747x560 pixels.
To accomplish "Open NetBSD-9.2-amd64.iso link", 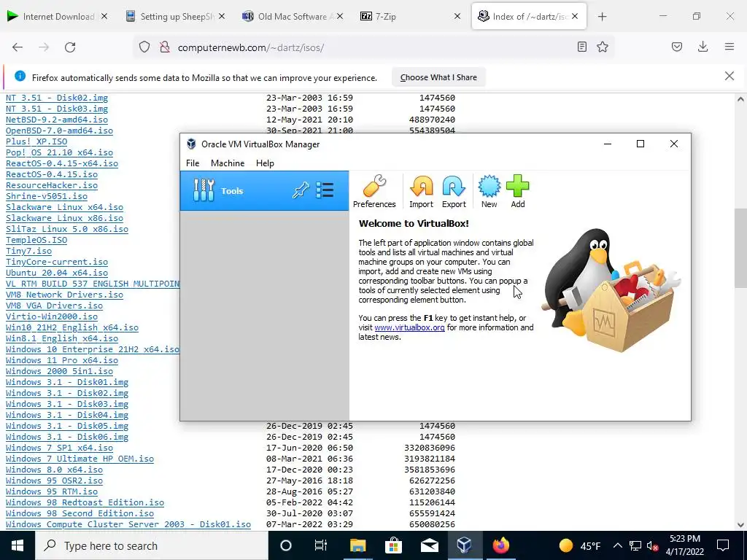I will click(57, 120).
